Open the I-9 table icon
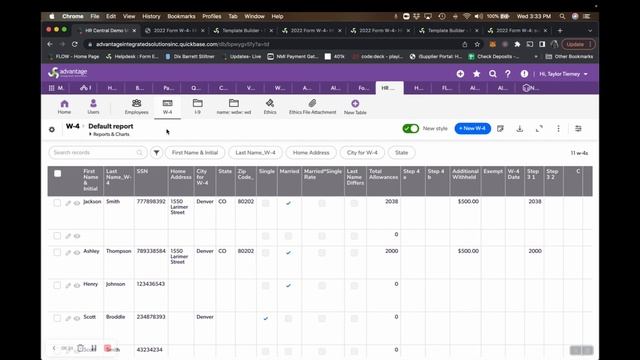 198,106
